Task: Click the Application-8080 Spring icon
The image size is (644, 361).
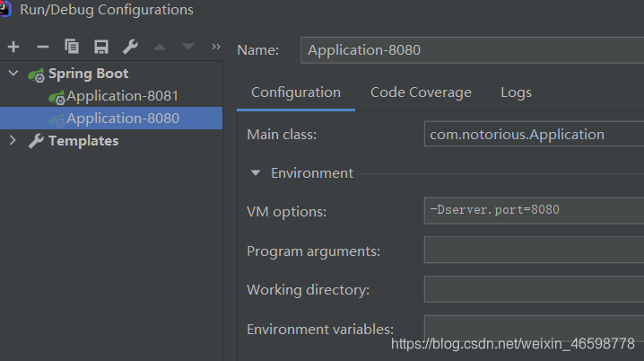Action: click(57, 120)
